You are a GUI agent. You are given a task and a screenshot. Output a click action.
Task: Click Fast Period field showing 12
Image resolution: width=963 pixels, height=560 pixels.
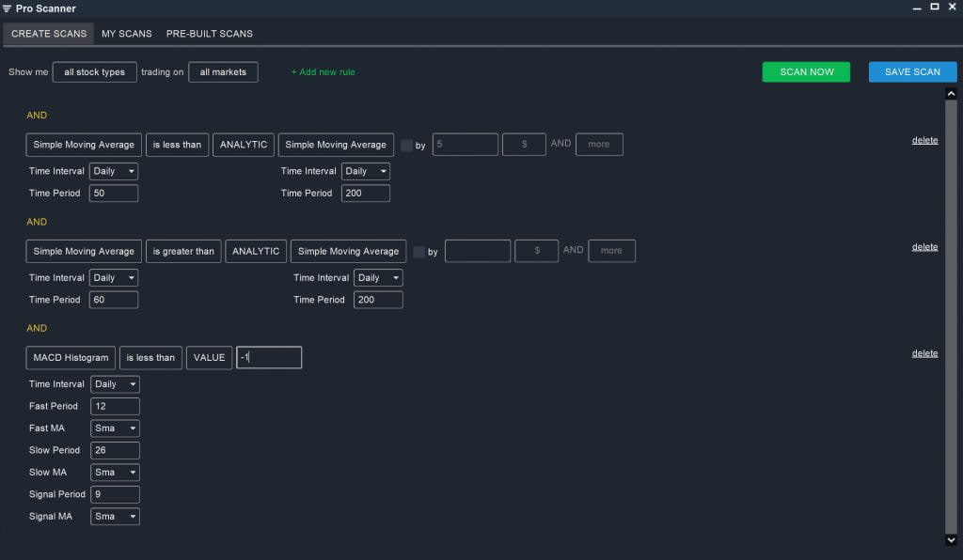[x=115, y=407]
